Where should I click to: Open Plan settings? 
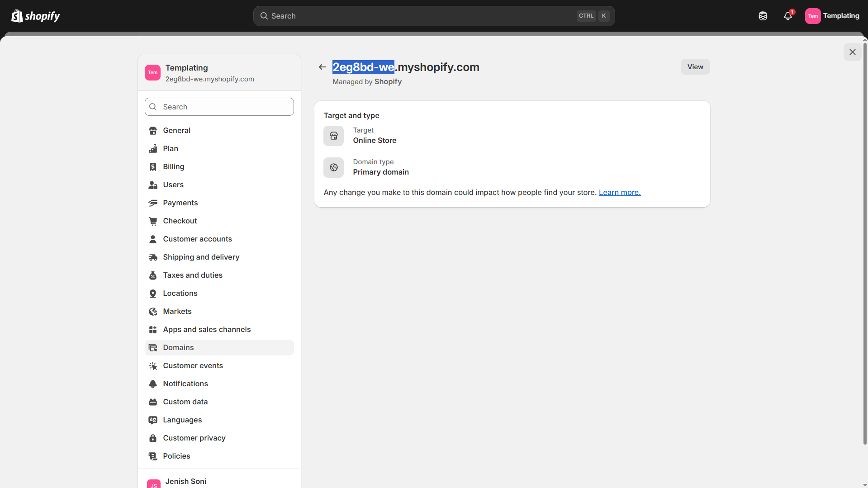[x=219, y=149]
